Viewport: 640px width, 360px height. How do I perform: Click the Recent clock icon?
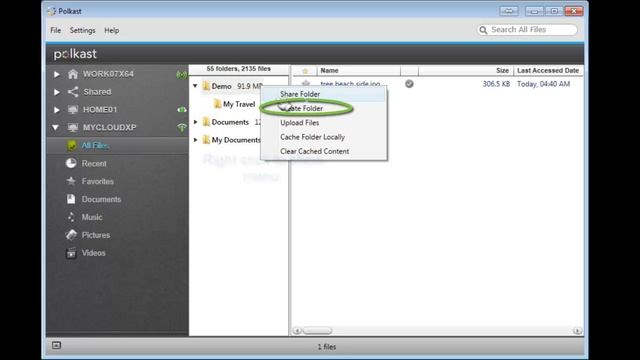[x=71, y=163]
